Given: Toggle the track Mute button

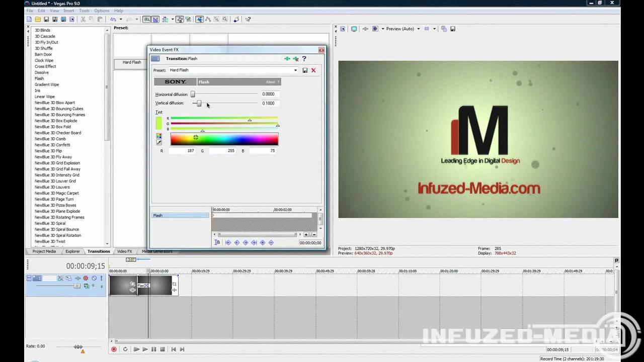Looking at the screenshot, I should tap(94, 278).
